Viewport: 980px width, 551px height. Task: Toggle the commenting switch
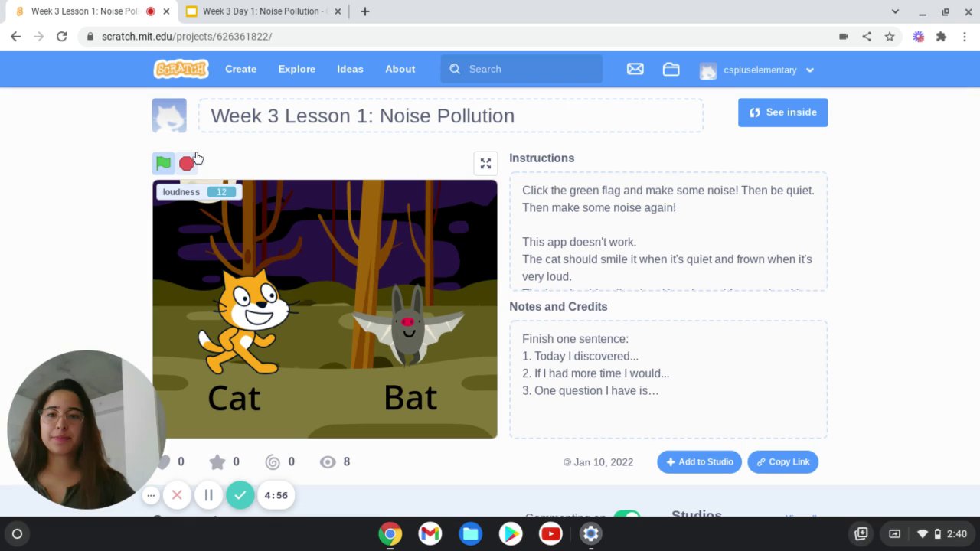627,515
